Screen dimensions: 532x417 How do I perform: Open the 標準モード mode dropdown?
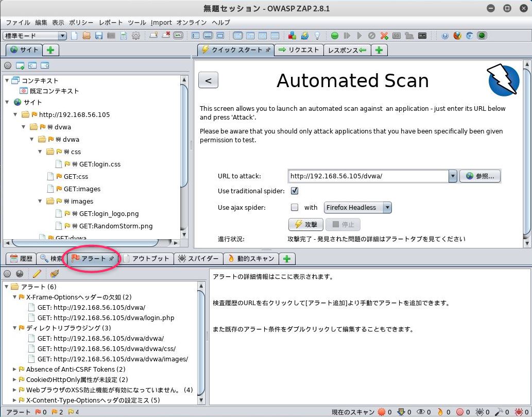click(x=35, y=36)
